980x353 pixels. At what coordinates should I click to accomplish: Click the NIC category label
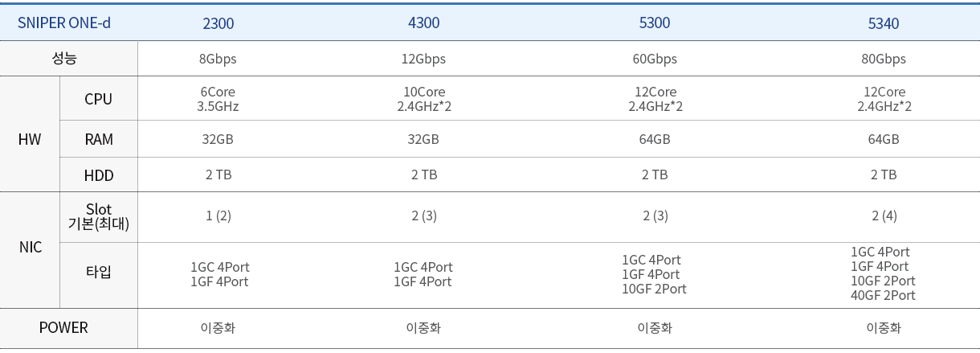[x=30, y=248]
